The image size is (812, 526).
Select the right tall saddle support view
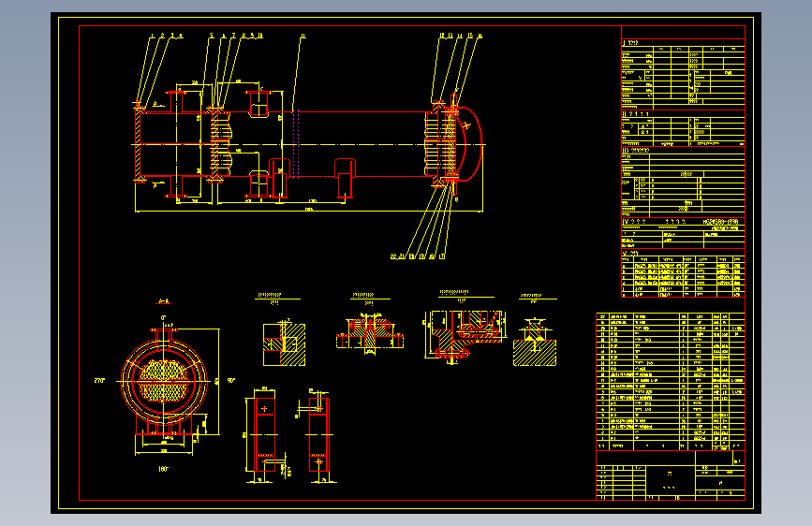(318, 435)
